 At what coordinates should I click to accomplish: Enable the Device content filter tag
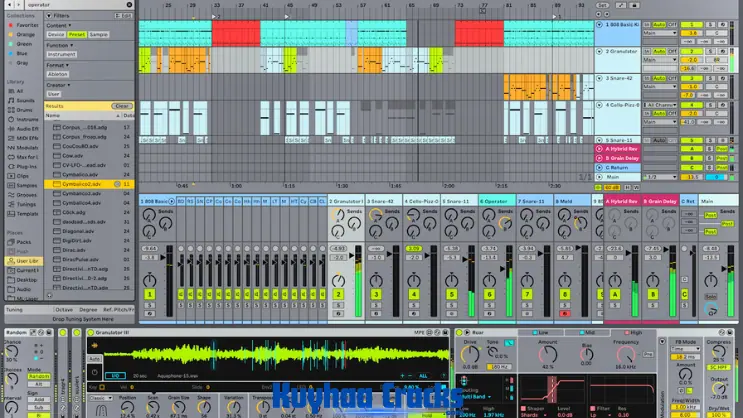tap(57, 34)
